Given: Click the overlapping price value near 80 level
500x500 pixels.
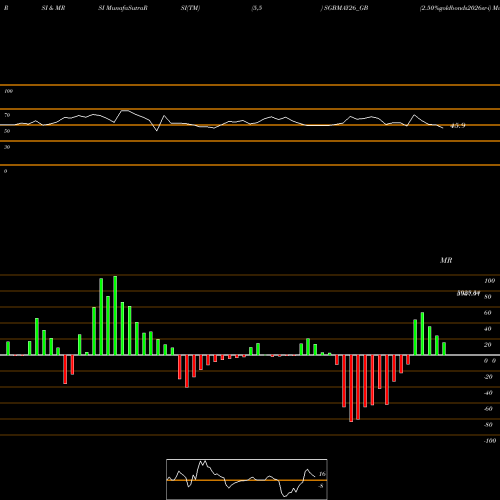Looking at the screenshot, I should (468, 293).
